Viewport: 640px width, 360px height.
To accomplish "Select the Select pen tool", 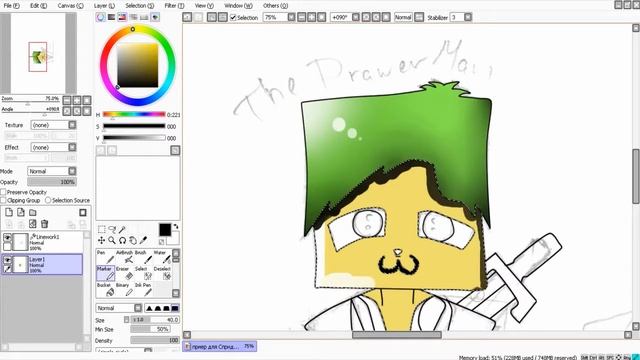I will (x=143, y=273).
